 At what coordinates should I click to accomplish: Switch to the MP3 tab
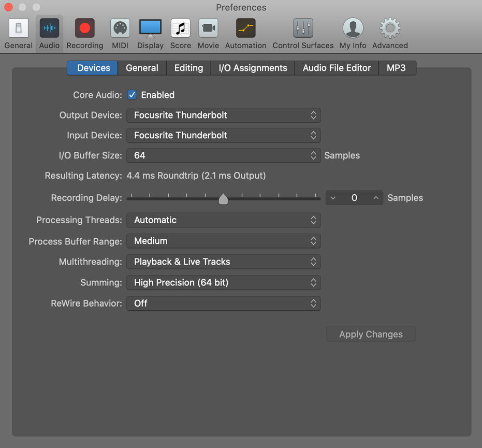(398, 68)
